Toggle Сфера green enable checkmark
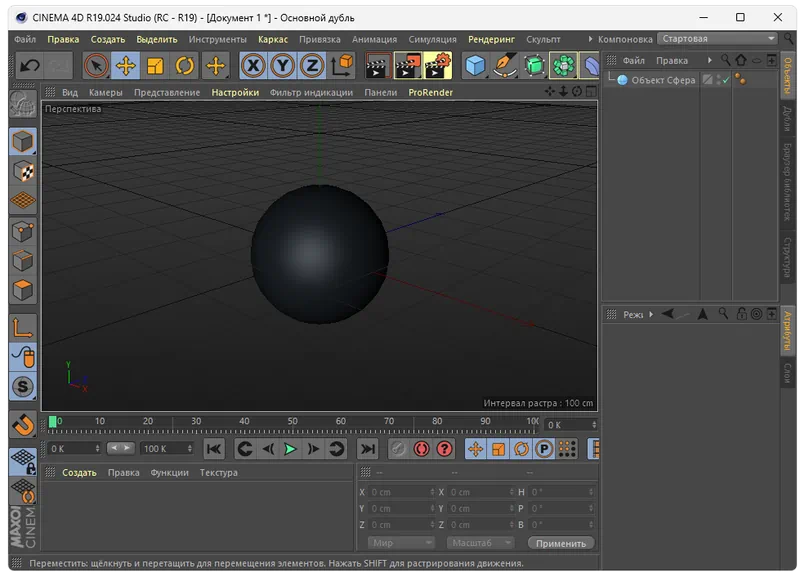Screen dimensions: 800x573 [x=726, y=80]
